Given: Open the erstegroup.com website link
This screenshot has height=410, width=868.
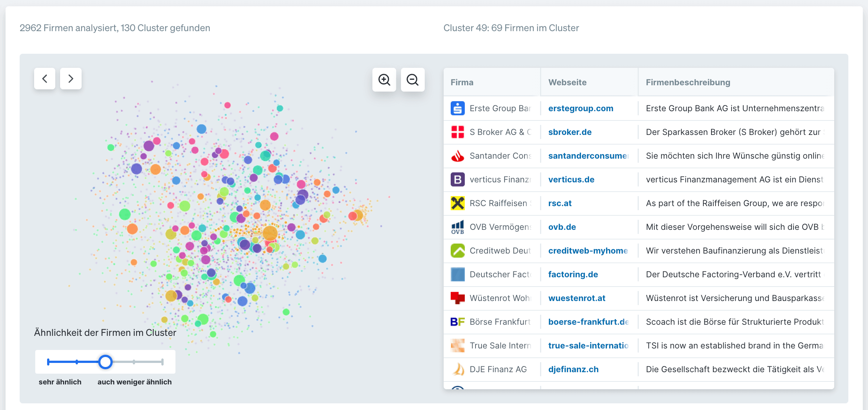Looking at the screenshot, I should point(580,108).
